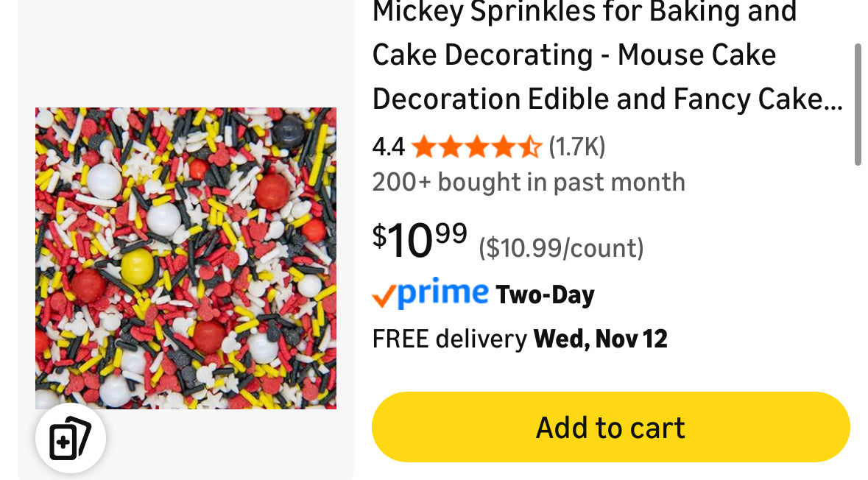The width and height of the screenshot is (868, 480).
Task: Tap the Two-Day shipping label
Action: coord(545,294)
